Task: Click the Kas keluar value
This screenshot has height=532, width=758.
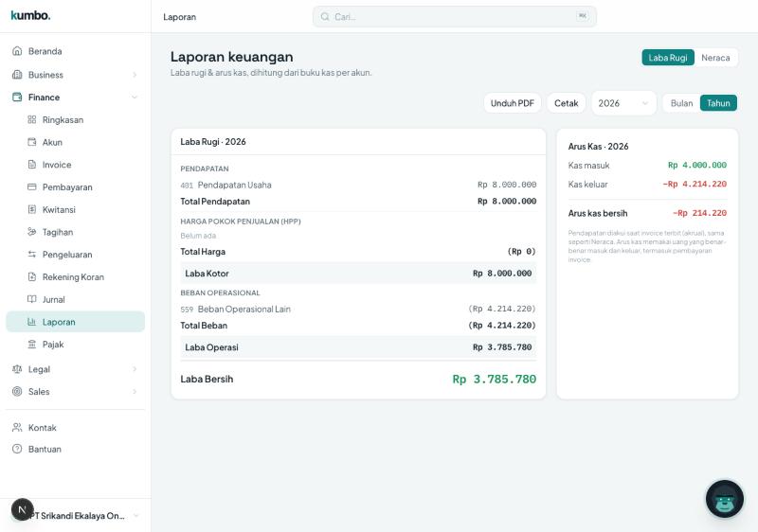Action: click(695, 184)
